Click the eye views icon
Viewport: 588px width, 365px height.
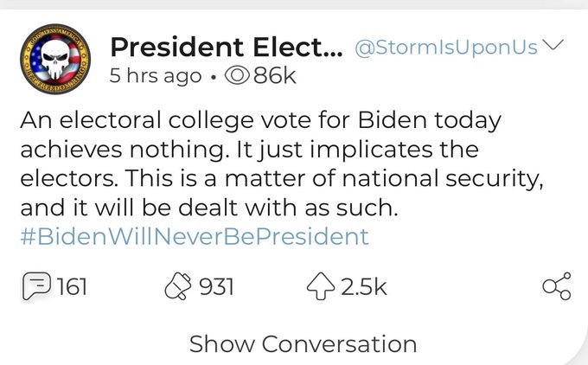[237, 76]
